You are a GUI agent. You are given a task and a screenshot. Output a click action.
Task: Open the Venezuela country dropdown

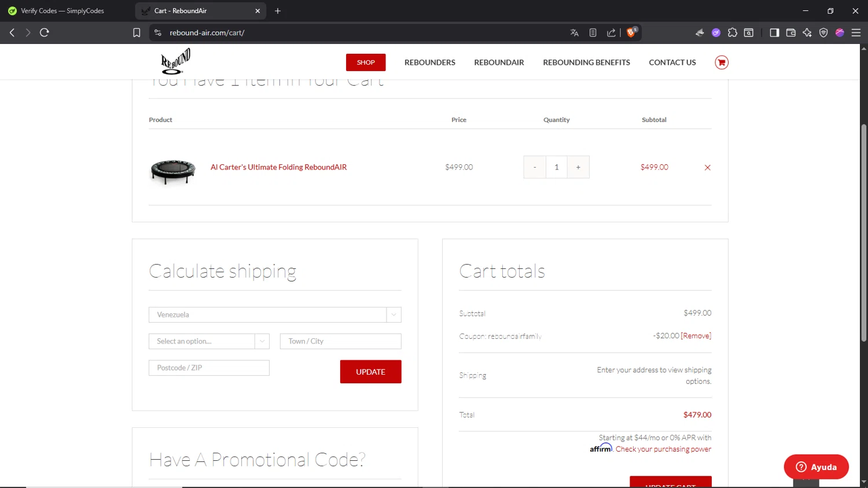point(275,315)
